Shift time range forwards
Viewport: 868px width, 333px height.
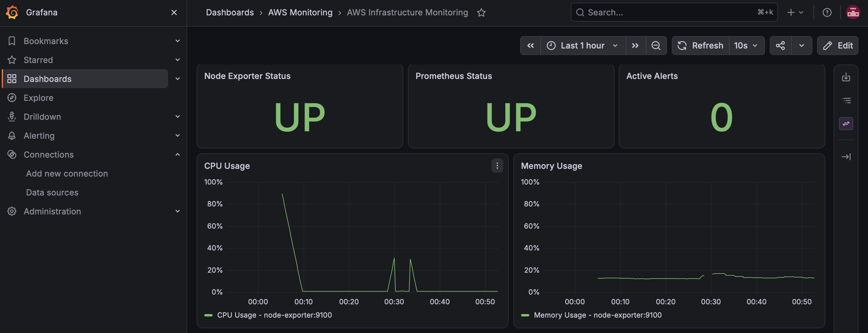coord(635,46)
